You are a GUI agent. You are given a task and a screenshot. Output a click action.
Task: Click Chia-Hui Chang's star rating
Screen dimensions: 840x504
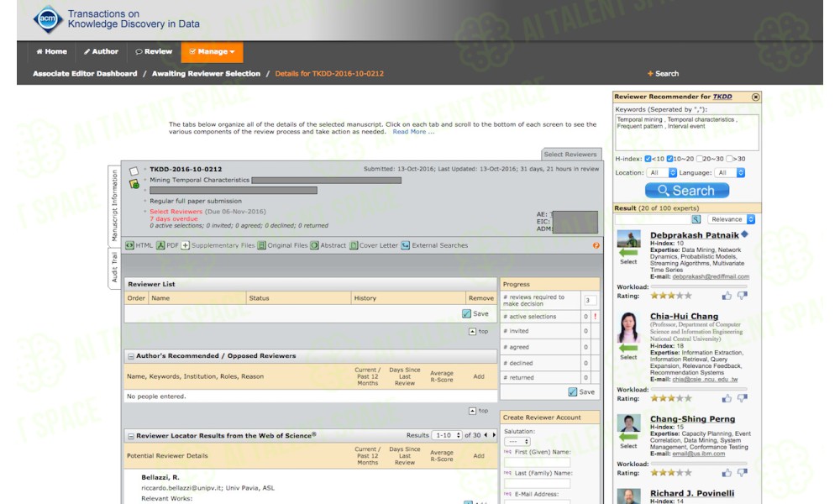click(x=670, y=398)
